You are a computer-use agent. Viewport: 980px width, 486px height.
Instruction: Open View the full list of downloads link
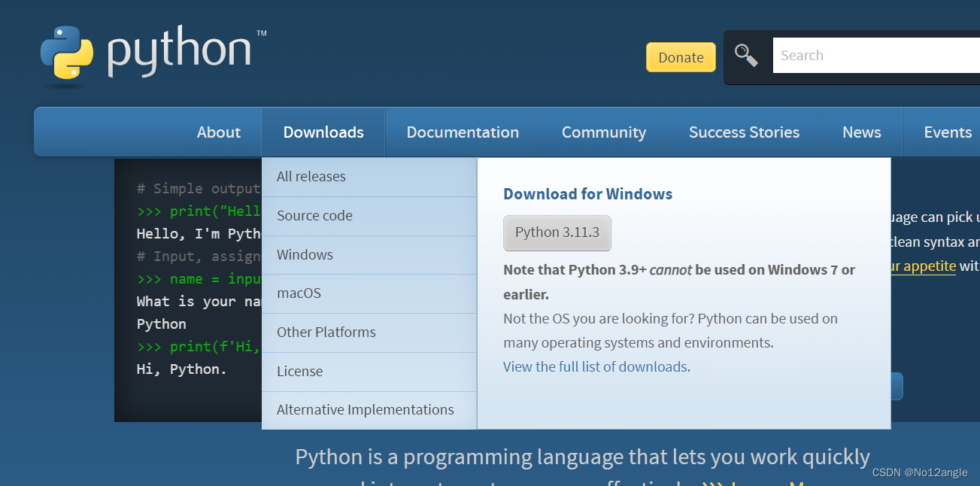[595, 367]
